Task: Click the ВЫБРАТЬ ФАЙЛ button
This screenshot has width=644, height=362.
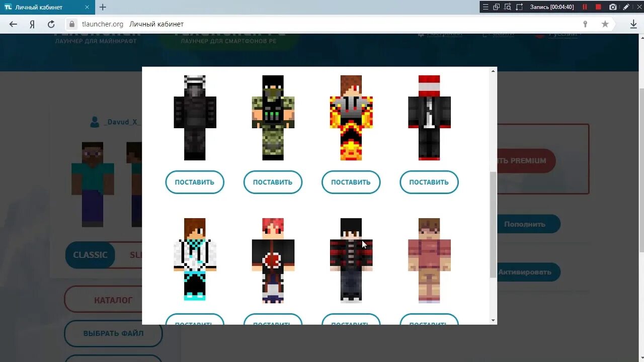Action: pos(113,333)
